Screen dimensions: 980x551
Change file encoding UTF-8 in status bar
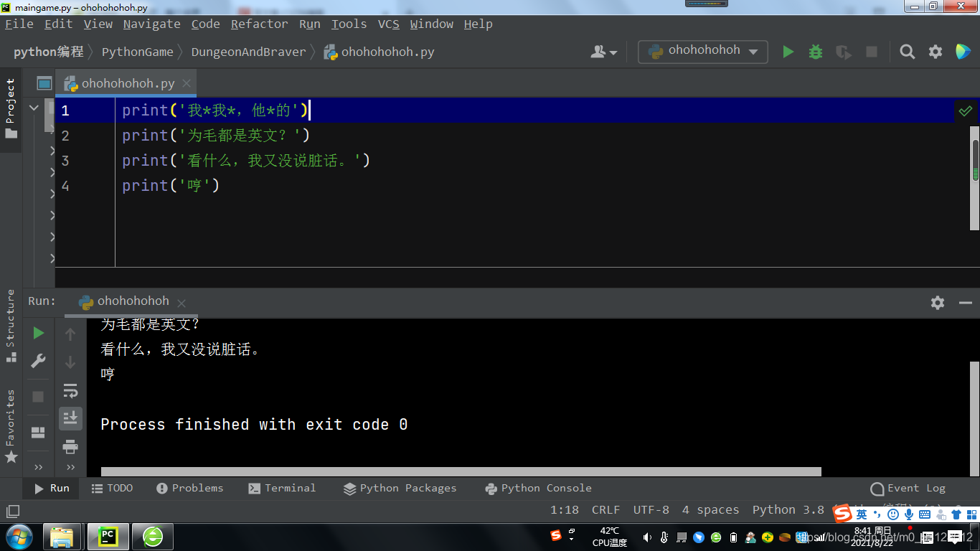[x=651, y=510]
